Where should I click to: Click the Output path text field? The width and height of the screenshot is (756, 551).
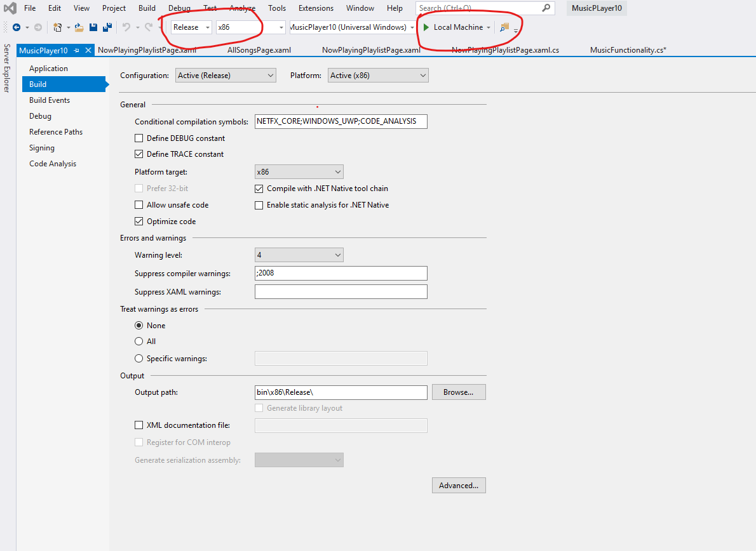click(x=341, y=392)
